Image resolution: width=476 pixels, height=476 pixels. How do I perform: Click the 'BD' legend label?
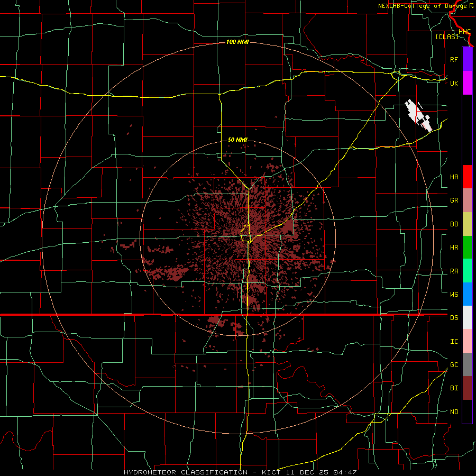click(x=454, y=224)
